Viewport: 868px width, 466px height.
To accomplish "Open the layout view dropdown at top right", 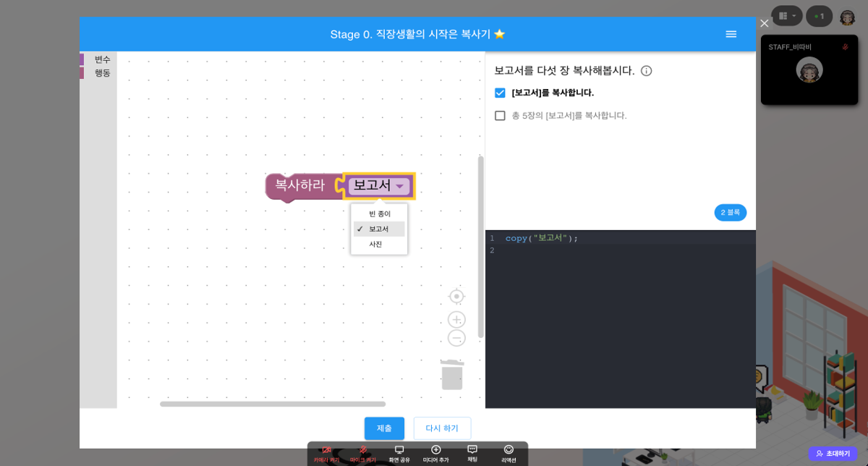I will 787,15.
